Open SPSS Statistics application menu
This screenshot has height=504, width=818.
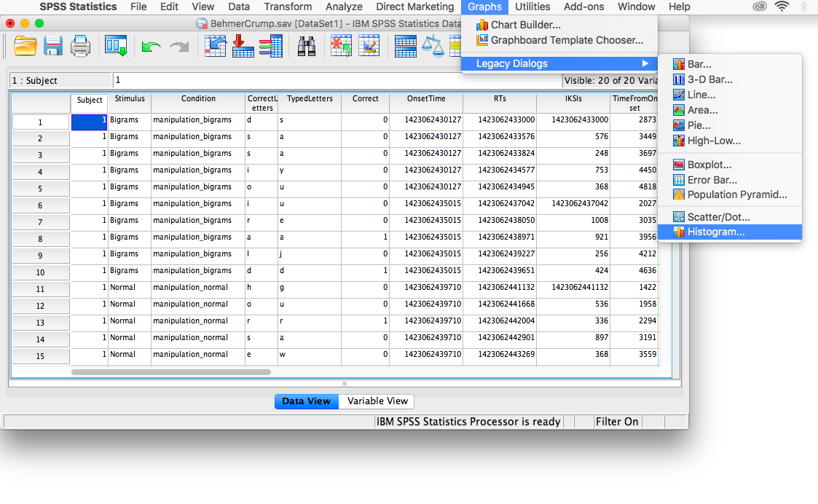point(78,7)
